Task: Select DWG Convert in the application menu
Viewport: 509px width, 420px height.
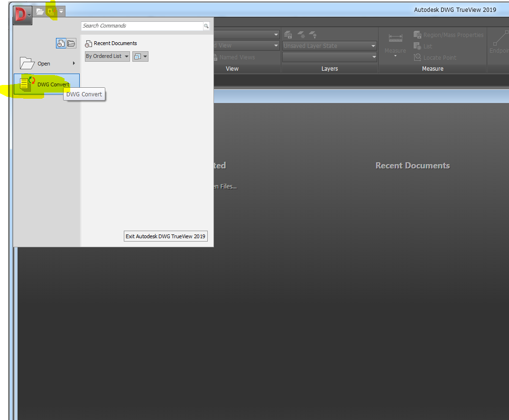Action: point(47,84)
